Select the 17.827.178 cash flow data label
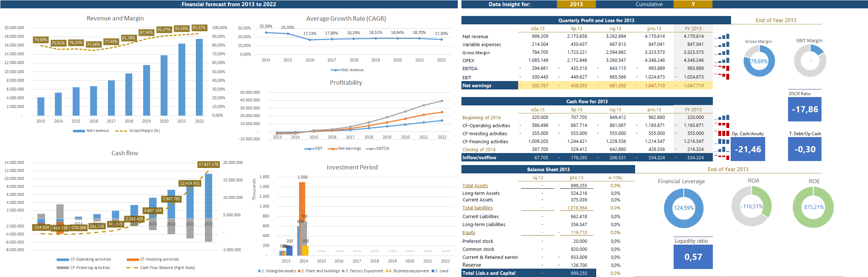This screenshot has width=868, height=277. (208, 165)
